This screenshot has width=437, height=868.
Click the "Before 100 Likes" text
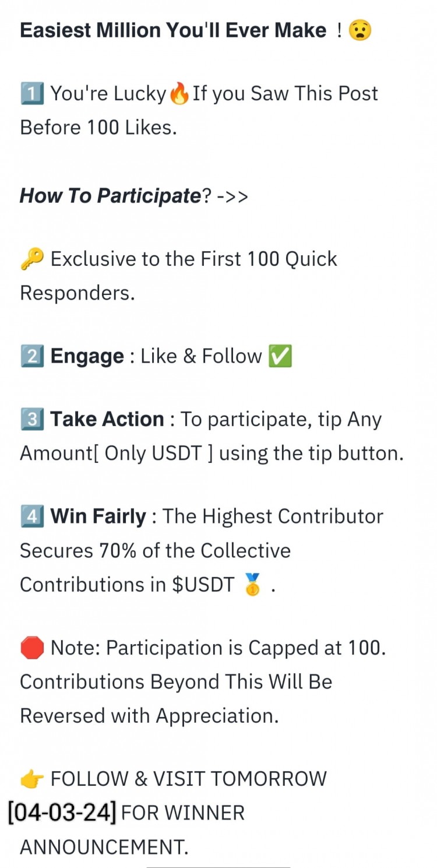[98, 127]
